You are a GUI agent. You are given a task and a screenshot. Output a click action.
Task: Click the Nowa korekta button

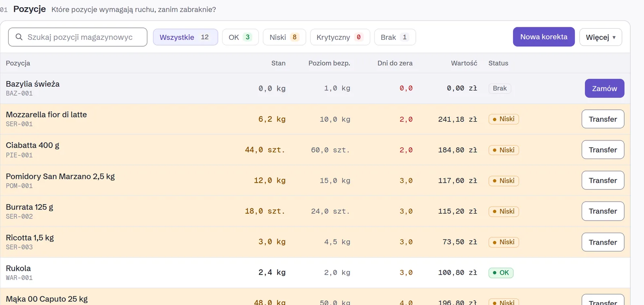[544, 37]
